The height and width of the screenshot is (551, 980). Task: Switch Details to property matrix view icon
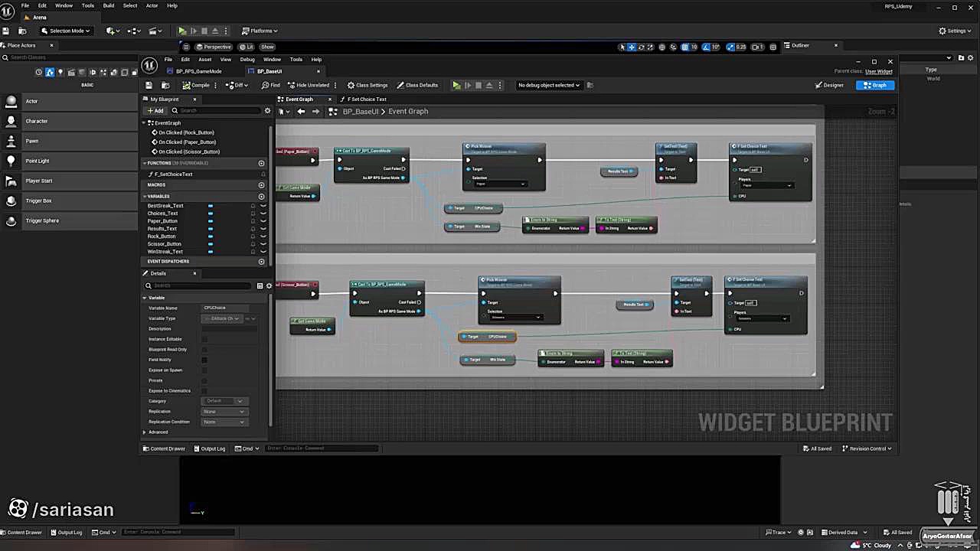(260, 285)
